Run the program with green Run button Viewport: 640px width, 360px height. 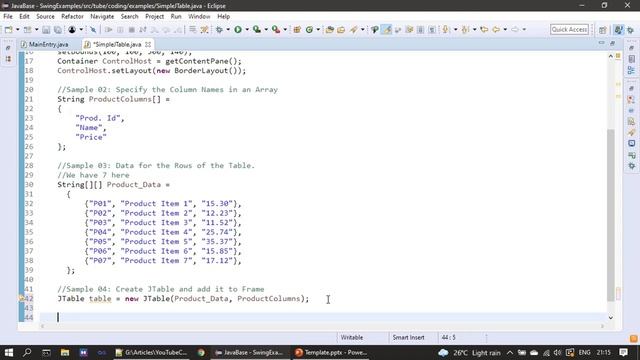[x=238, y=29]
